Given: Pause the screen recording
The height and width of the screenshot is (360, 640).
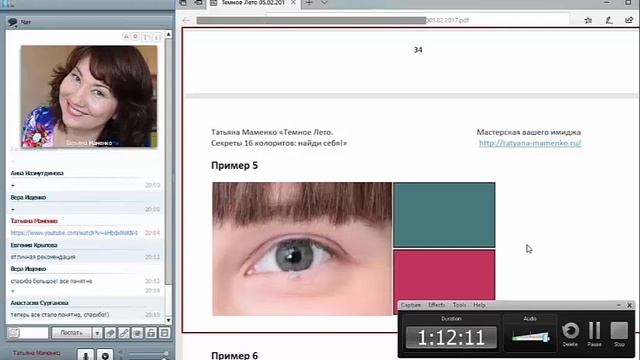Looking at the screenshot, I should (x=594, y=334).
